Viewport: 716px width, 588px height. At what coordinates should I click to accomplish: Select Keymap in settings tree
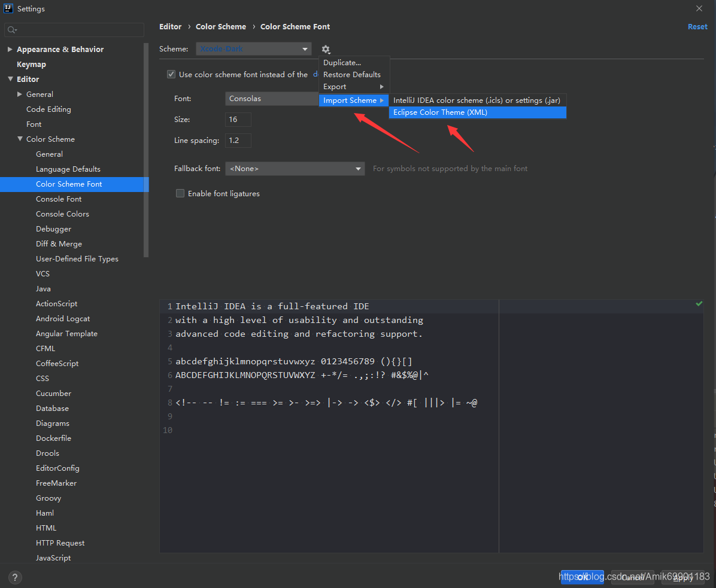[32, 65]
